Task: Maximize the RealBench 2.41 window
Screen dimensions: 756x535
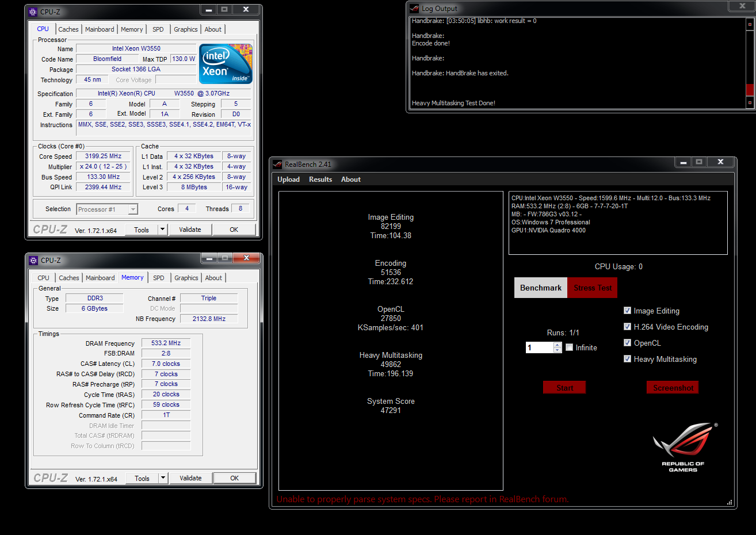Action: [x=699, y=162]
